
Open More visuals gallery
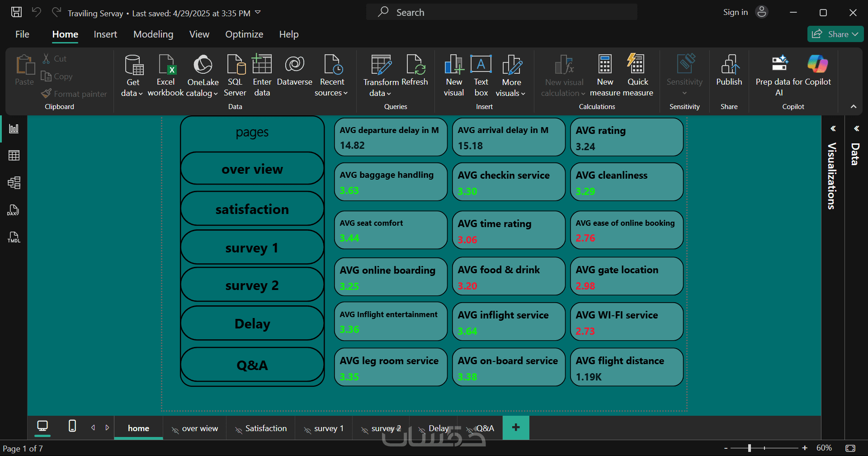(511, 75)
